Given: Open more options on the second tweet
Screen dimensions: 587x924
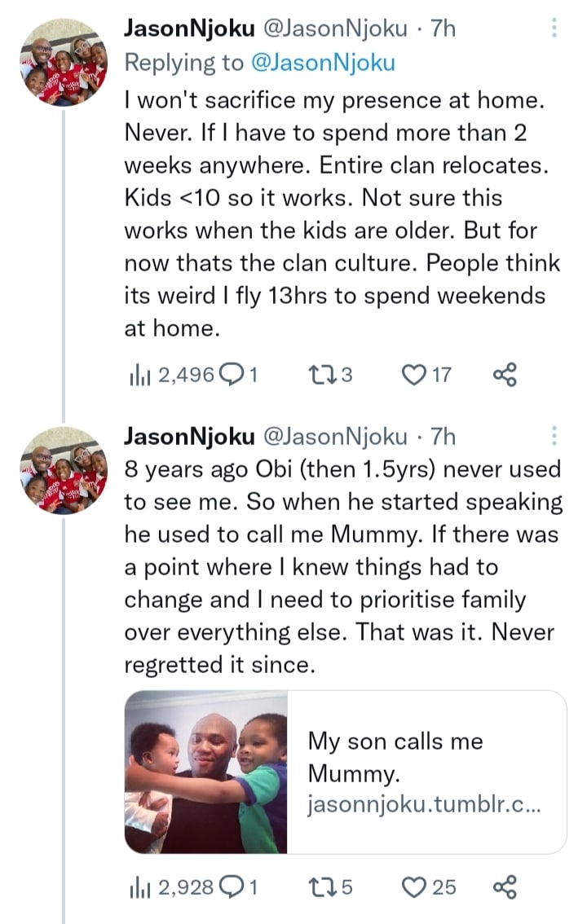Looking at the screenshot, I should (554, 436).
